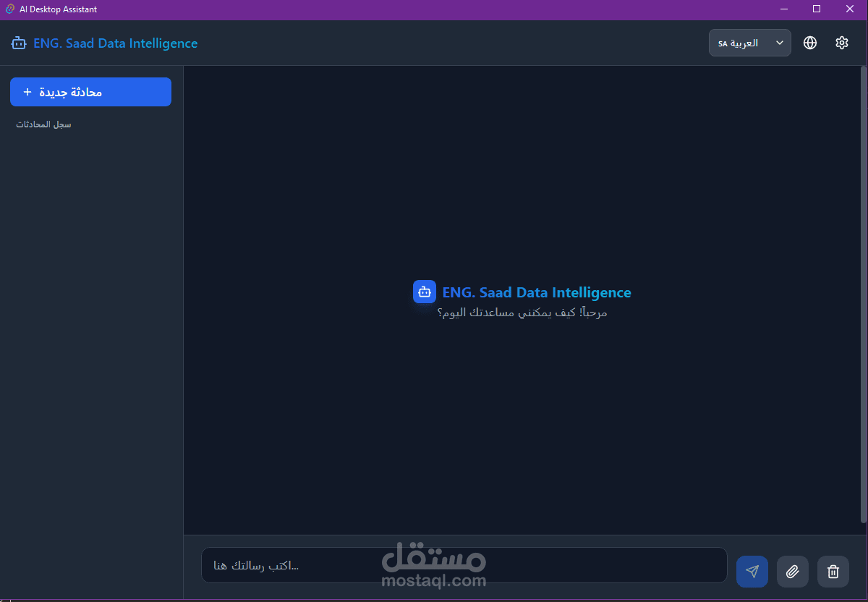
Task: Focus the اكتب رسالتك هنا message field
Action: pos(464,565)
